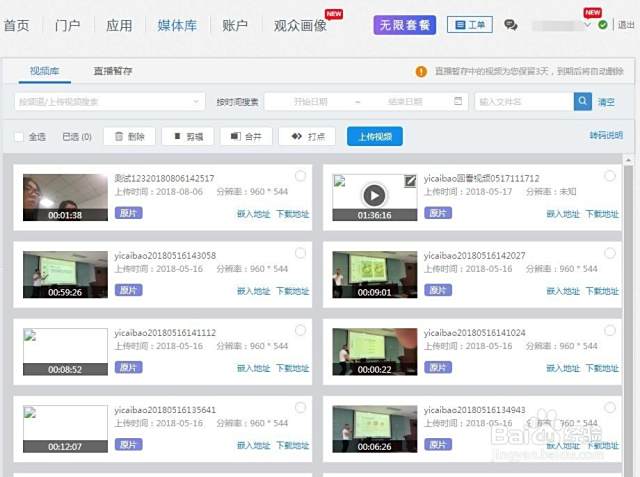The height and width of the screenshot is (477, 640).
Task: Open thumbnail of the 00:59:26 video
Action: point(65,275)
